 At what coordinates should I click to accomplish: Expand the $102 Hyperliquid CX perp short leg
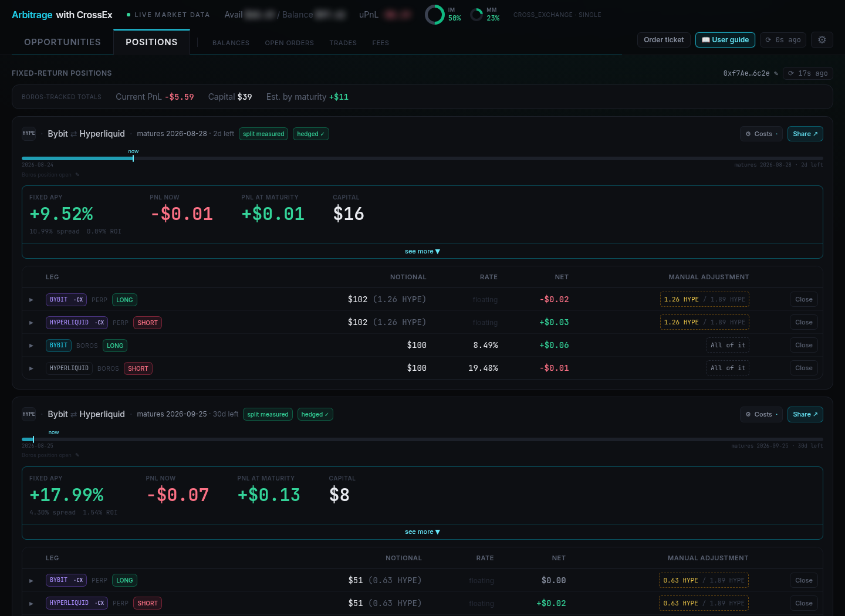[32, 323]
